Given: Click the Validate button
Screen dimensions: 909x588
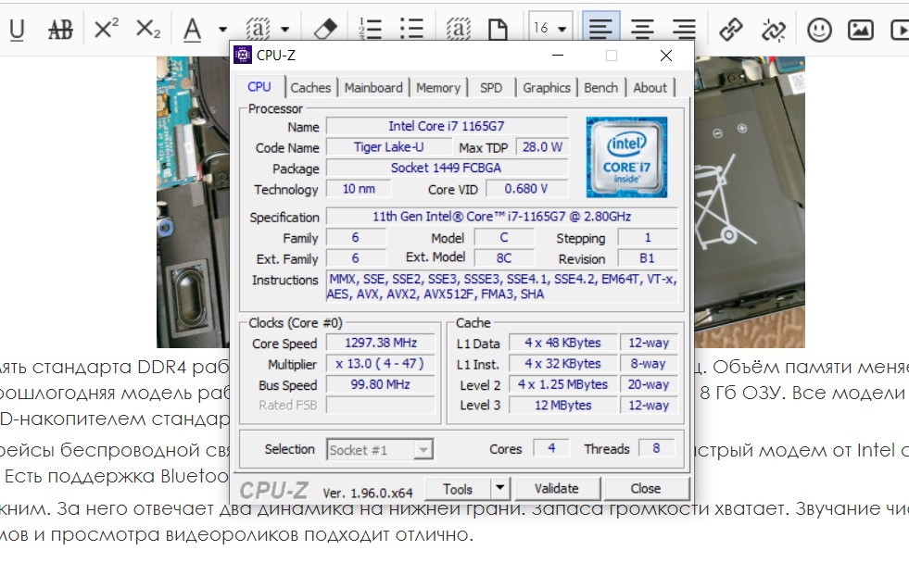Looking at the screenshot, I should 557,488.
